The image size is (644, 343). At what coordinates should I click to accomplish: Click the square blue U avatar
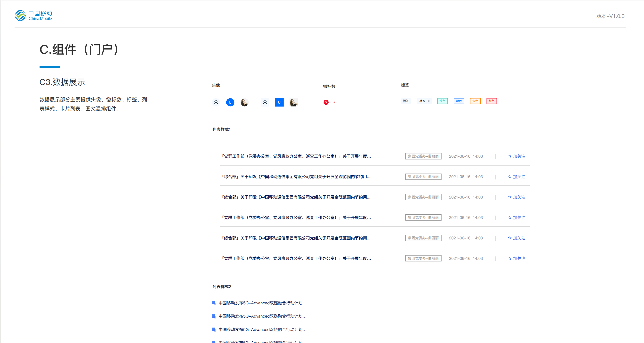[x=279, y=102]
